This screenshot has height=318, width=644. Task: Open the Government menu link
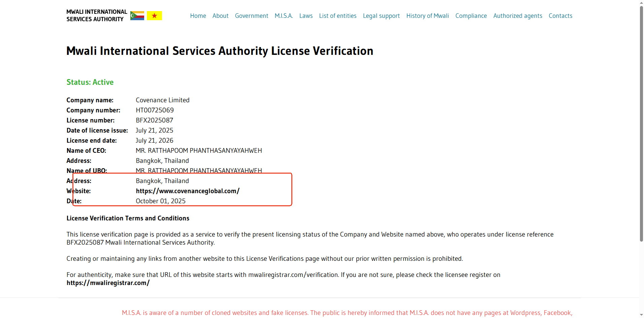(251, 16)
